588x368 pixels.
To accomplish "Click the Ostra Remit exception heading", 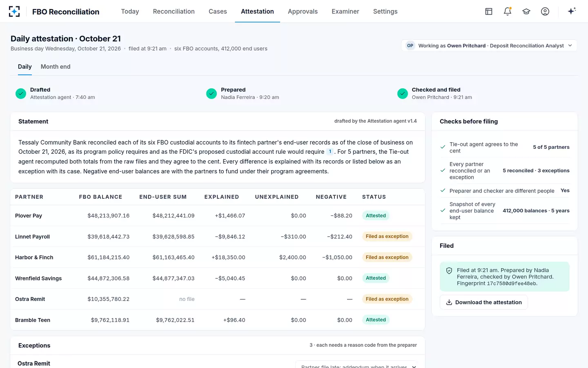I will [x=34, y=364].
